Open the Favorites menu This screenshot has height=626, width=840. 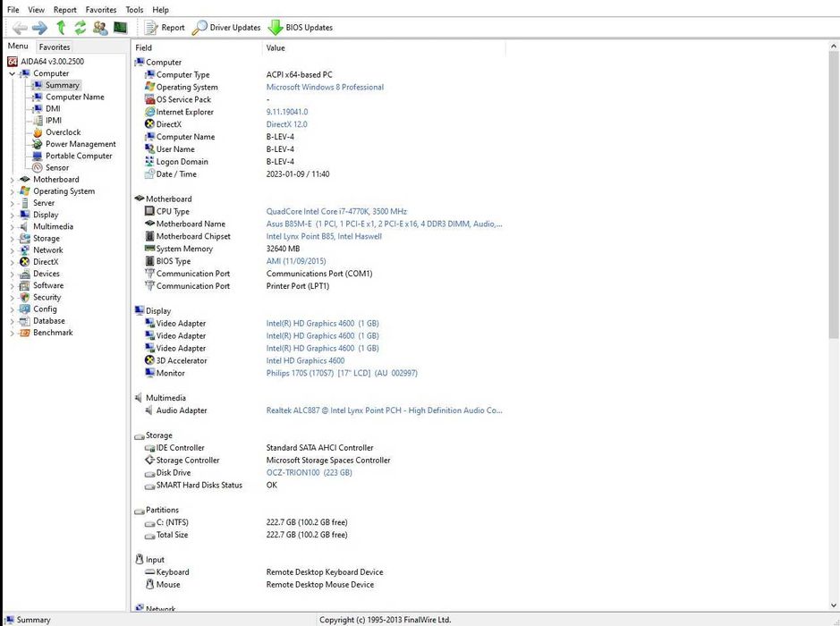click(101, 10)
